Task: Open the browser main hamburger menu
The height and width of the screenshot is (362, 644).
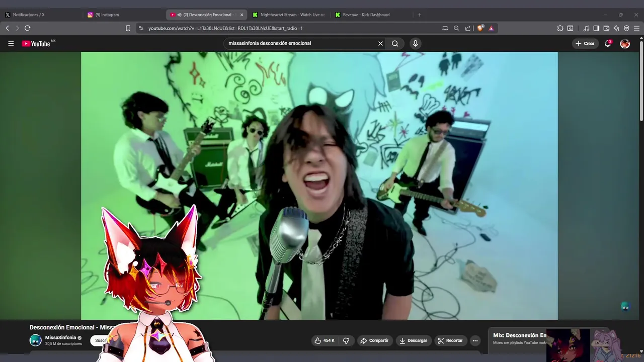Action: 636,28
